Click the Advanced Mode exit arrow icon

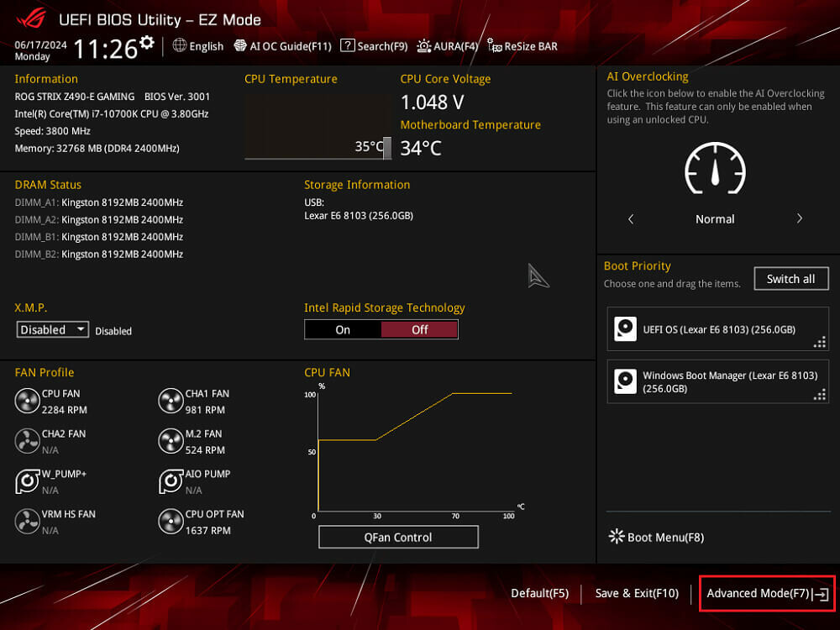(821, 594)
